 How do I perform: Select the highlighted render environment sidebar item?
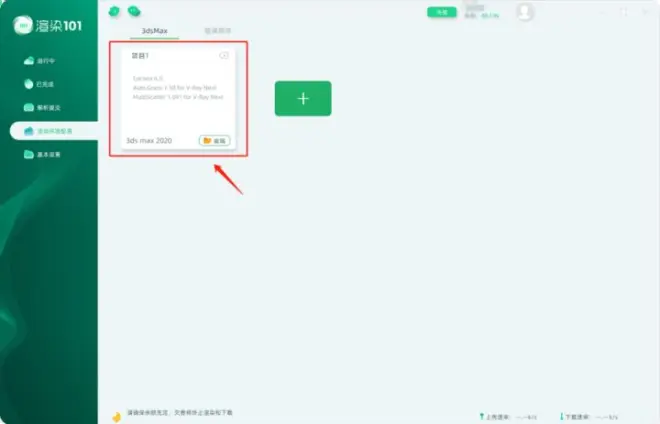click(x=54, y=131)
